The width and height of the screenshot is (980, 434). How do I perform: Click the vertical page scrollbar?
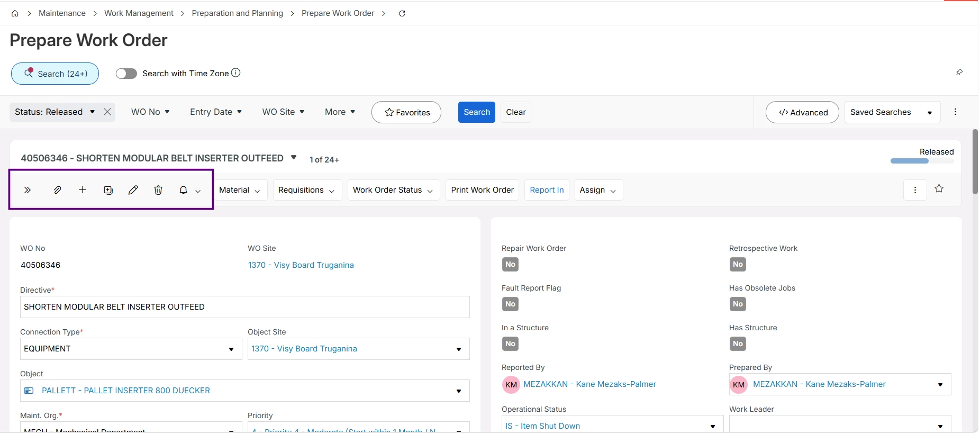pos(975,161)
